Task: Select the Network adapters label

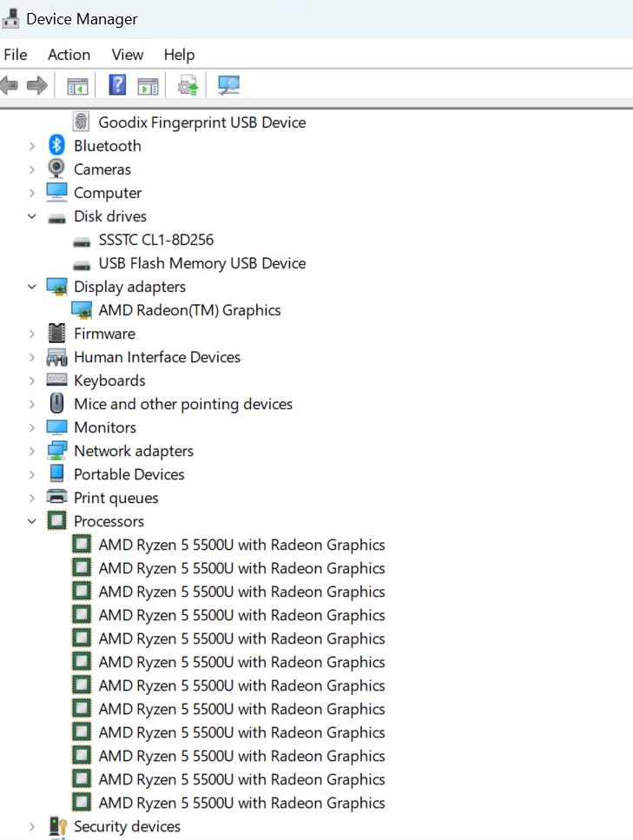Action: coord(134,451)
